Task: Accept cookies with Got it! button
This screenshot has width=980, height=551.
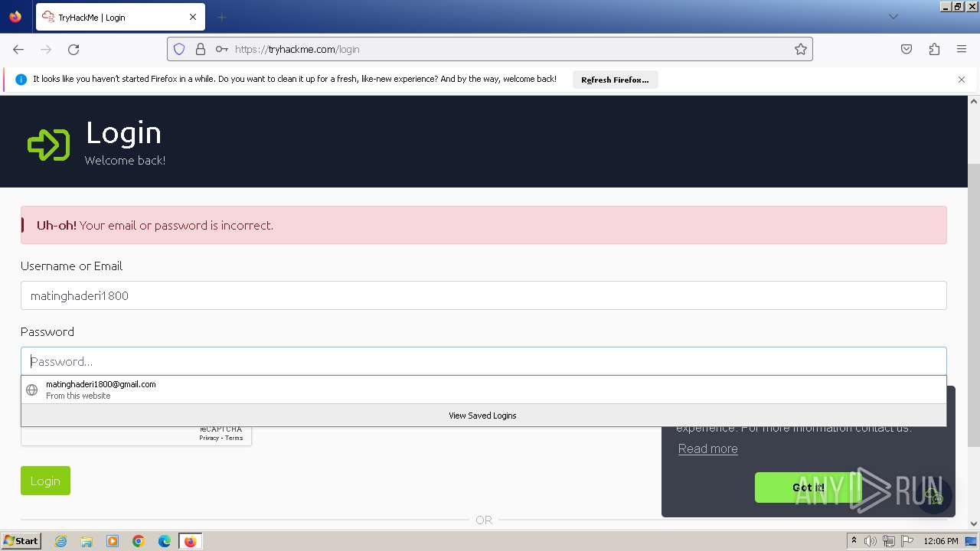Action: [808, 487]
